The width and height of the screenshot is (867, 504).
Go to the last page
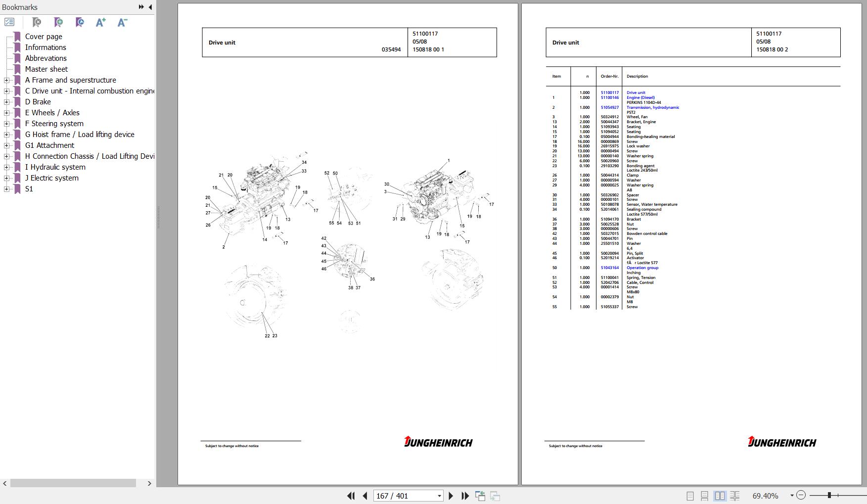pos(465,496)
